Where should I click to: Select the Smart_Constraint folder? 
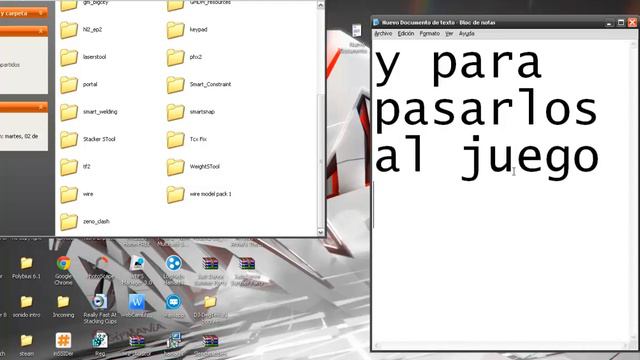tap(199, 84)
